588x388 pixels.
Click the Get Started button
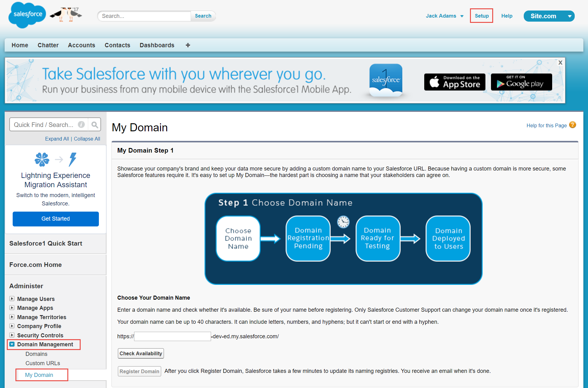pos(56,219)
